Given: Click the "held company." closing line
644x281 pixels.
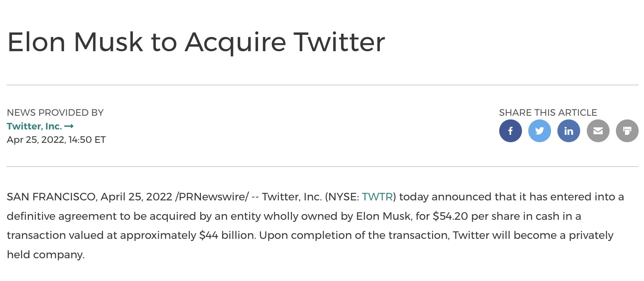Looking at the screenshot, I should point(46,255).
